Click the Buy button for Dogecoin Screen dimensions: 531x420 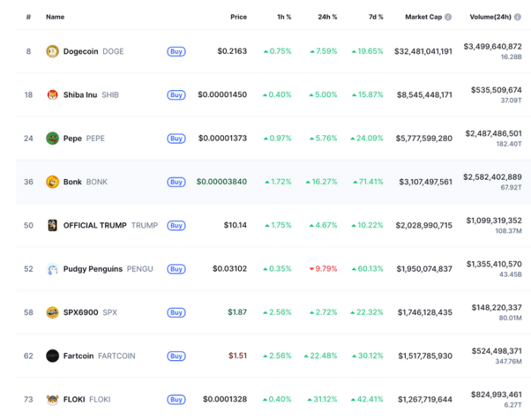[x=176, y=52]
